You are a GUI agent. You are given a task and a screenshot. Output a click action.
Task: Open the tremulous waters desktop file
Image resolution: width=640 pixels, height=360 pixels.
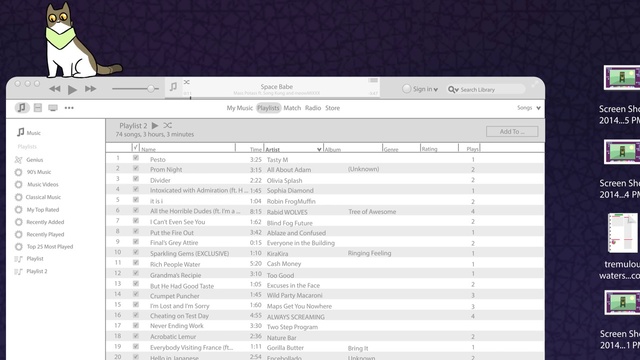point(622,233)
